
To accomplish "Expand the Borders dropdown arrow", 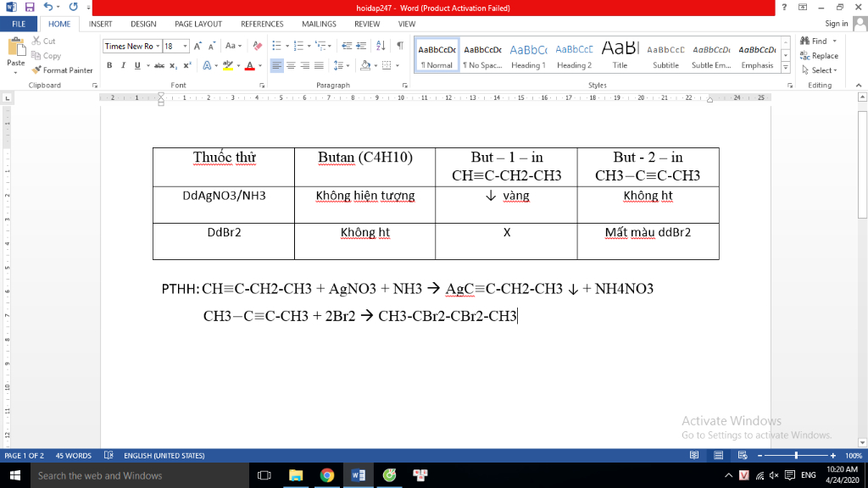I will click(x=398, y=66).
